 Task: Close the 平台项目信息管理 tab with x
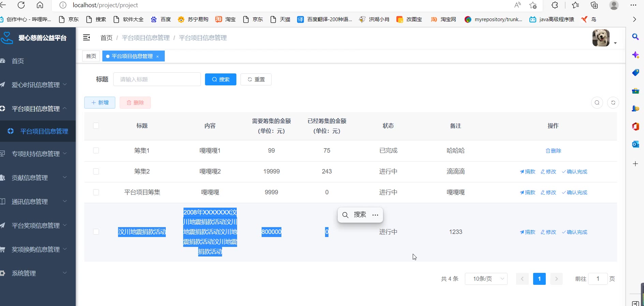click(x=158, y=56)
